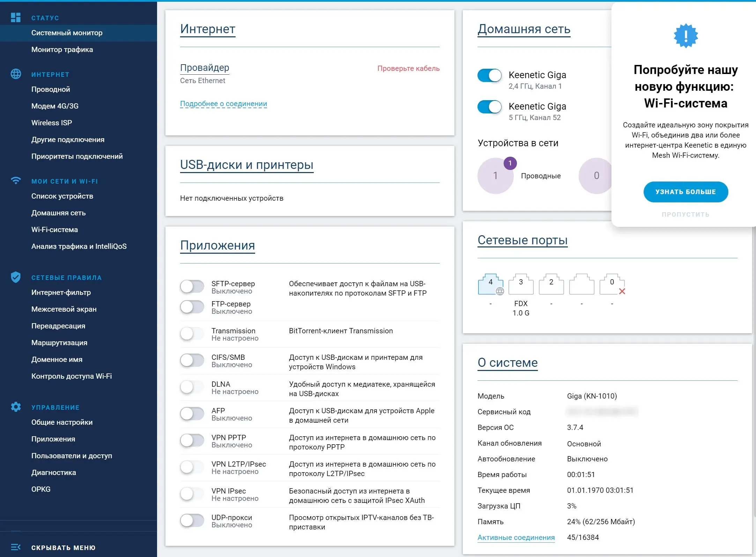Open the Applications section heading
Viewport: 756px width, 557px height.
(x=217, y=245)
